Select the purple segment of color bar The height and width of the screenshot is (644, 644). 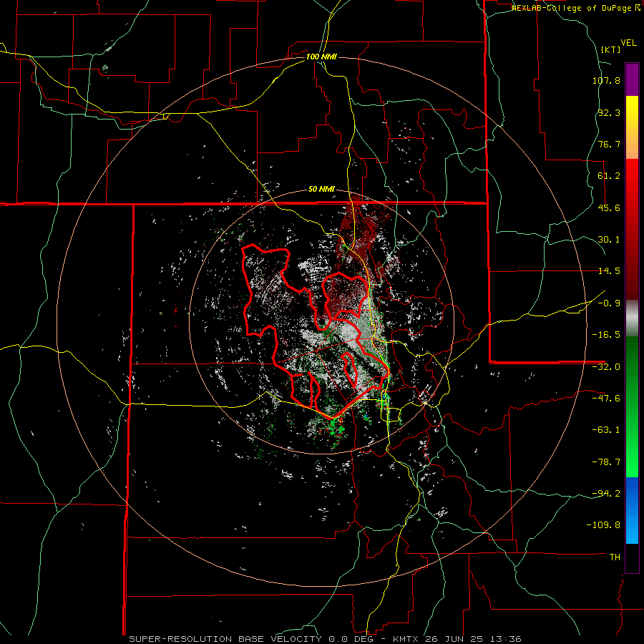[632, 79]
